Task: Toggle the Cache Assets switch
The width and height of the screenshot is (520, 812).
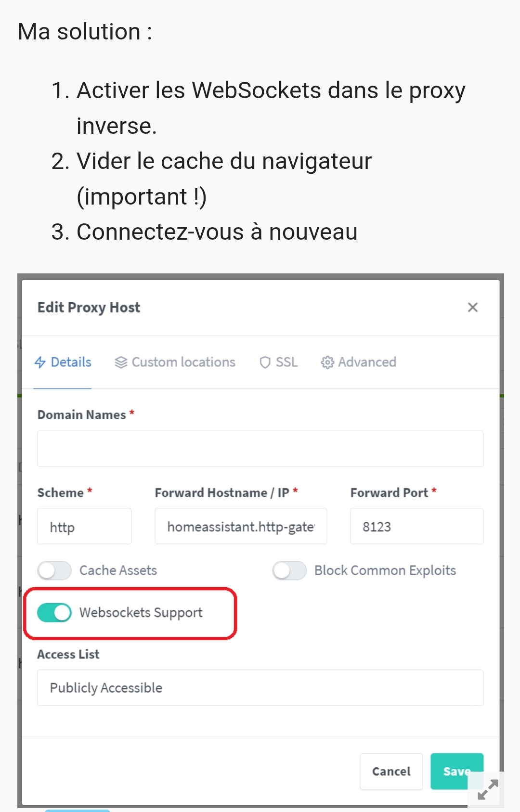Action: click(54, 571)
